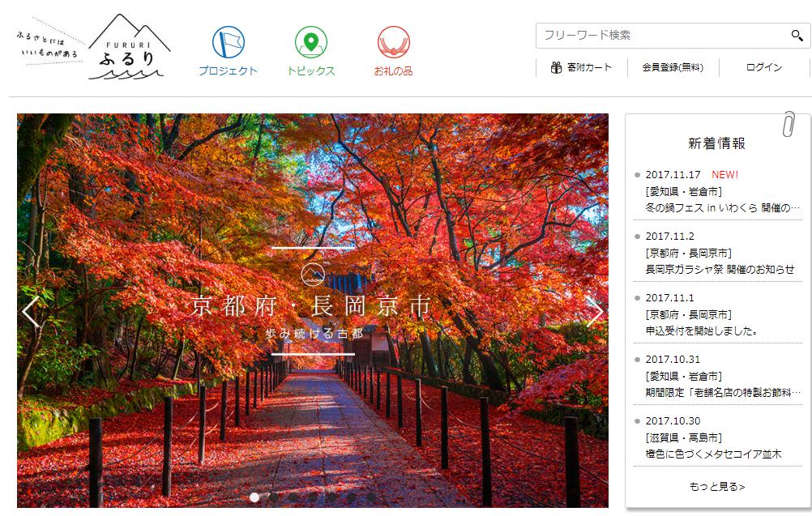Advance to the next slide with right arrow
Screen dimensions: 812x516
(595, 312)
